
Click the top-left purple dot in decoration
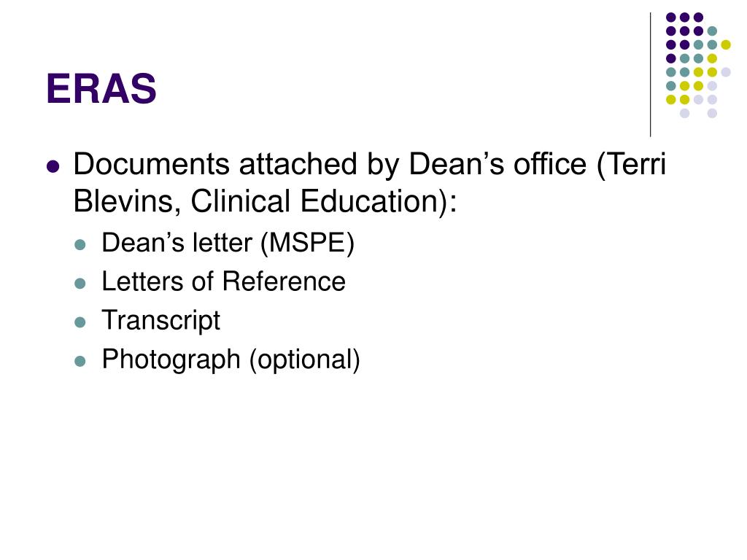tap(671, 17)
